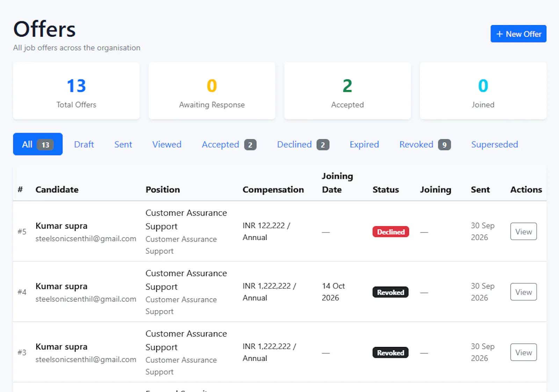Click the Status column header
The image size is (559, 392).
(x=386, y=190)
